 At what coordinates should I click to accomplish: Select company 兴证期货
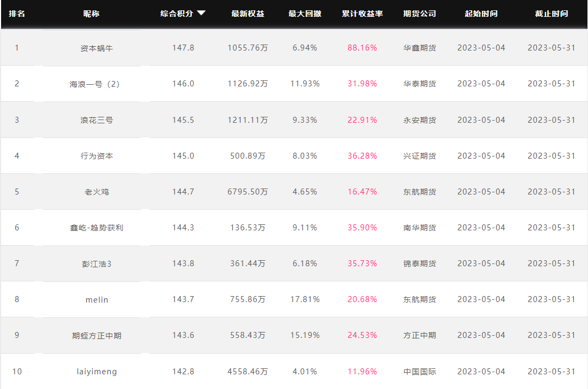pos(420,156)
